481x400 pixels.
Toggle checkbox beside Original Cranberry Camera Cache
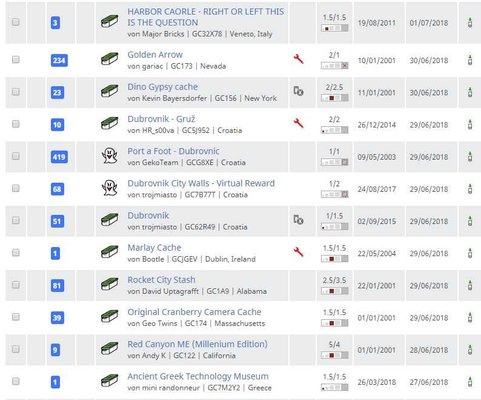[16, 317]
